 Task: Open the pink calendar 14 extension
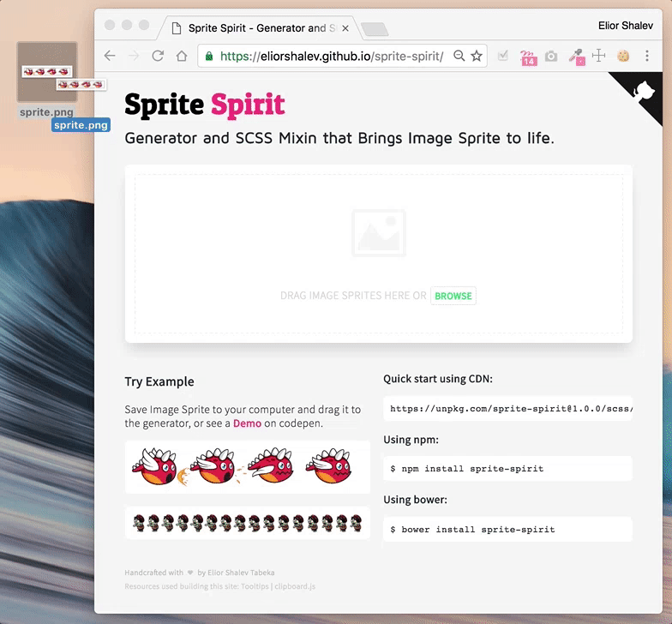(x=528, y=57)
